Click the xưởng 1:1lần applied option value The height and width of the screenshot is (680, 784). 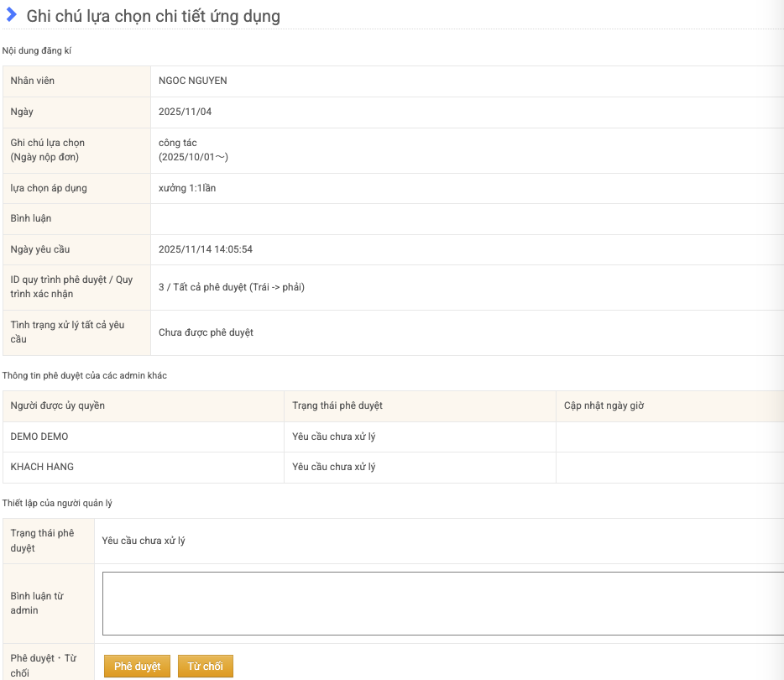point(187,188)
